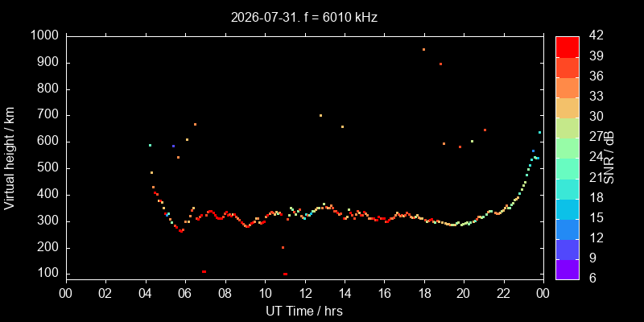Click the cyan point near 635 km at far right
Viewport: 644px width, 322px height.
(x=539, y=132)
